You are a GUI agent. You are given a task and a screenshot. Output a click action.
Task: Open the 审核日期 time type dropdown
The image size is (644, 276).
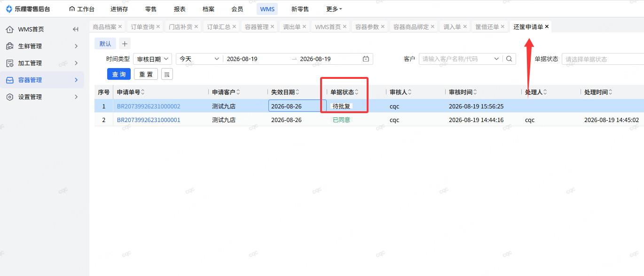point(153,59)
